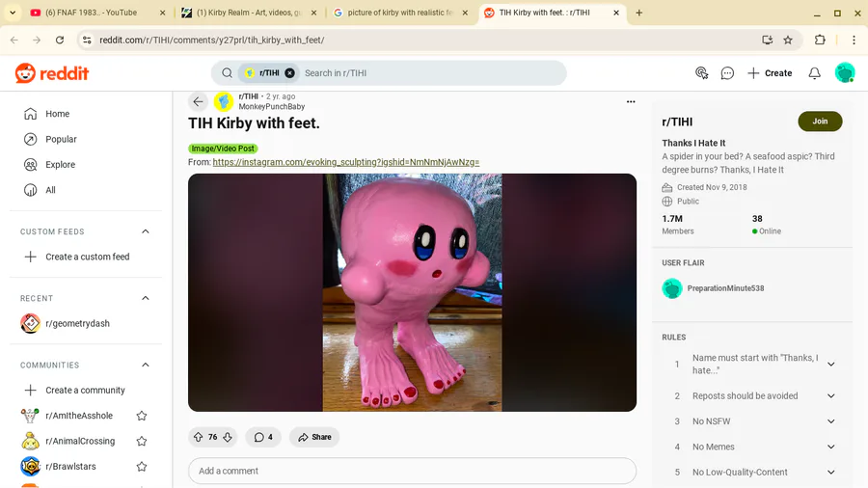868x488 pixels.
Task: Close the FNAF 1983 YouTube tab
Action: point(162,13)
